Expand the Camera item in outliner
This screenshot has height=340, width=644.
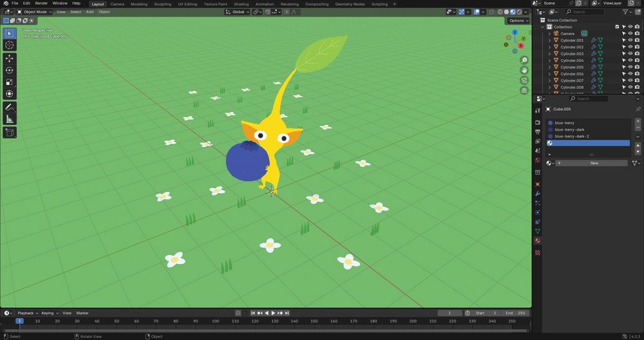click(549, 33)
